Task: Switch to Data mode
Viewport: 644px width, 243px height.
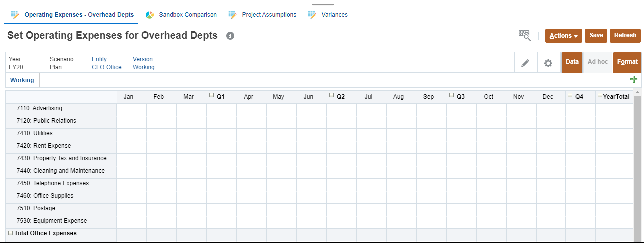Action: pos(572,62)
